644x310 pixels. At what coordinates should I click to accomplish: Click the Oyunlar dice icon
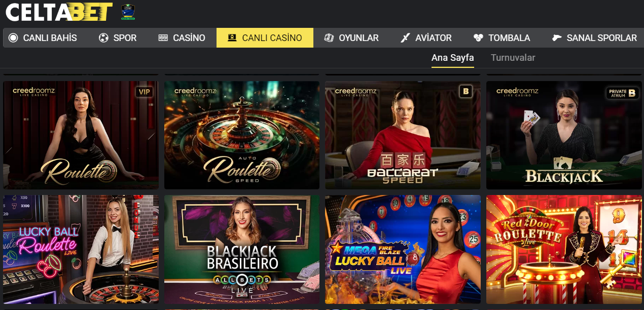[x=329, y=38]
